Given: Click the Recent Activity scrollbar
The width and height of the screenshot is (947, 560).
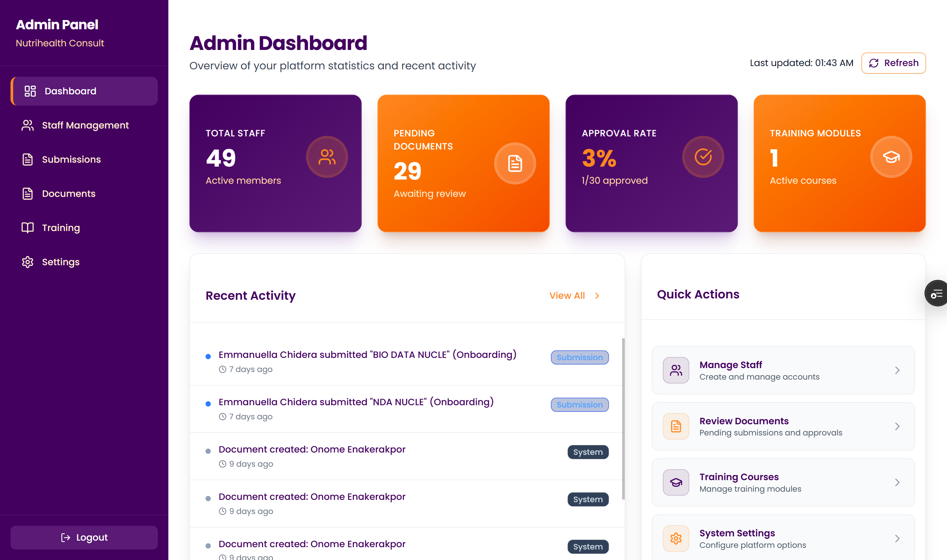Looking at the screenshot, I should click(623, 419).
